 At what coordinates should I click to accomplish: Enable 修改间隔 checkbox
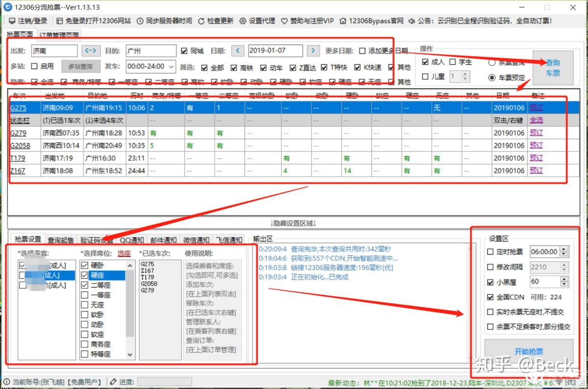click(490, 267)
